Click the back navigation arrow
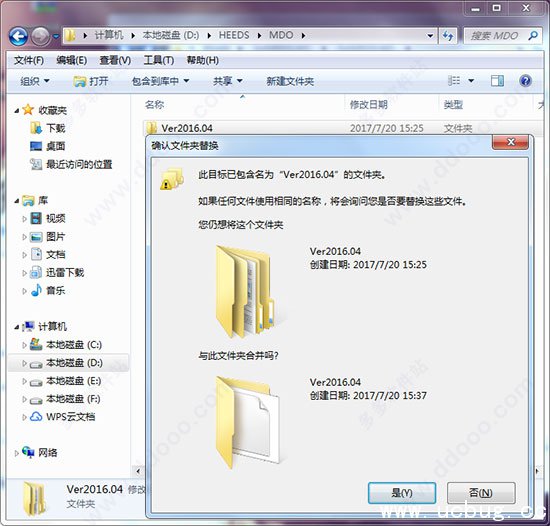The height and width of the screenshot is (526, 550). [x=18, y=36]
